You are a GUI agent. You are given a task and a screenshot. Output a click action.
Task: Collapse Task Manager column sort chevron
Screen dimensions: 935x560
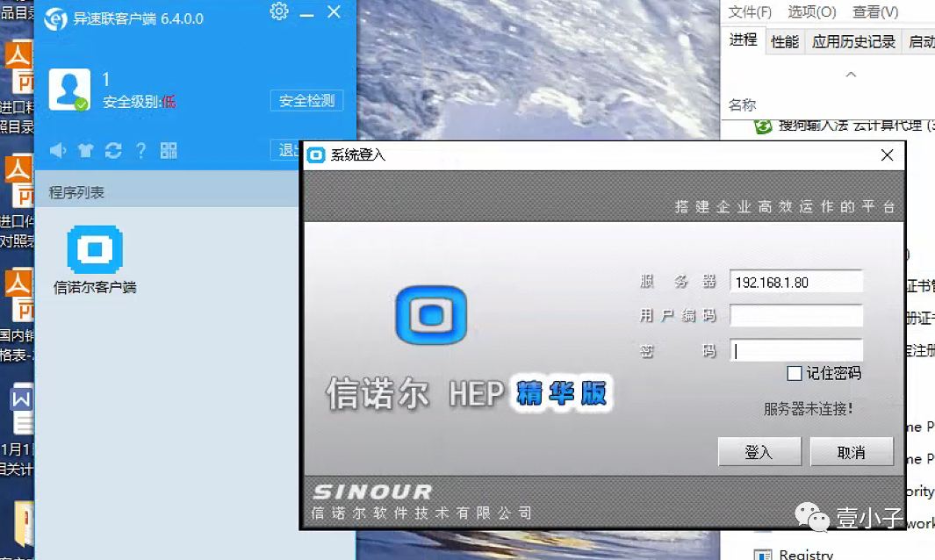tap(851, 75)
